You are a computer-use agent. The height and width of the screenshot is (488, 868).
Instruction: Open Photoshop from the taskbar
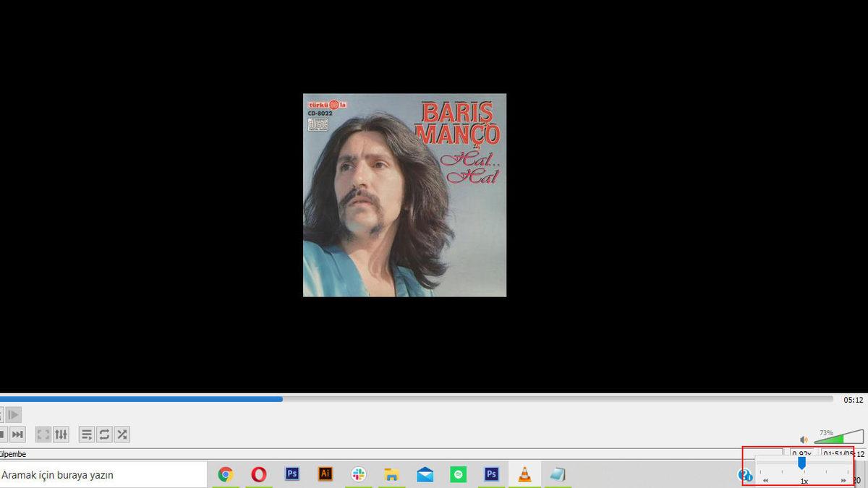[x=291, y=474]
